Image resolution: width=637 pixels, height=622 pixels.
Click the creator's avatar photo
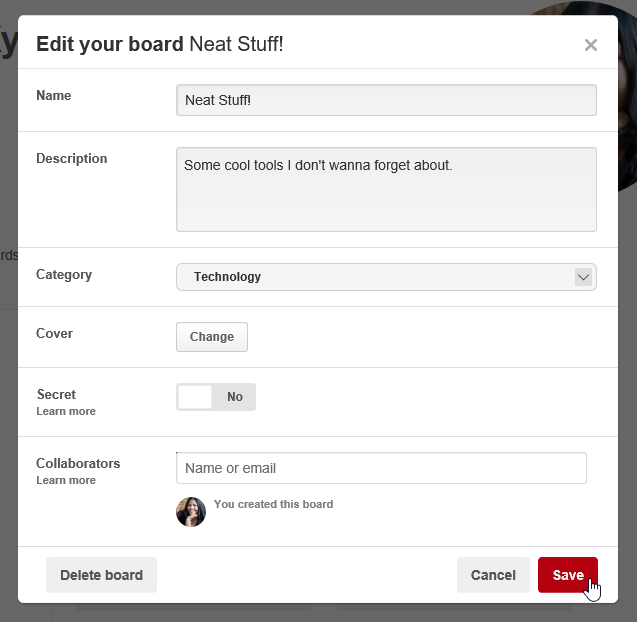point(191,512)
